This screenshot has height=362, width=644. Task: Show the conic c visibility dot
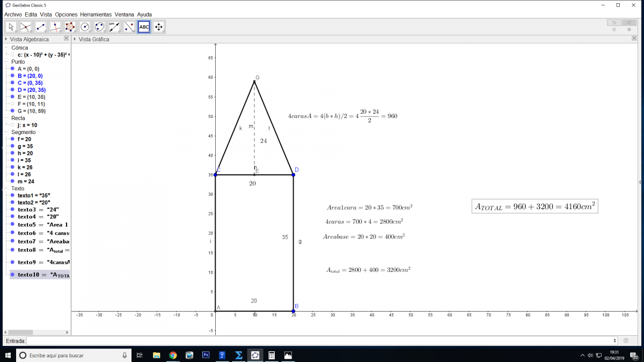coord(12,55)
